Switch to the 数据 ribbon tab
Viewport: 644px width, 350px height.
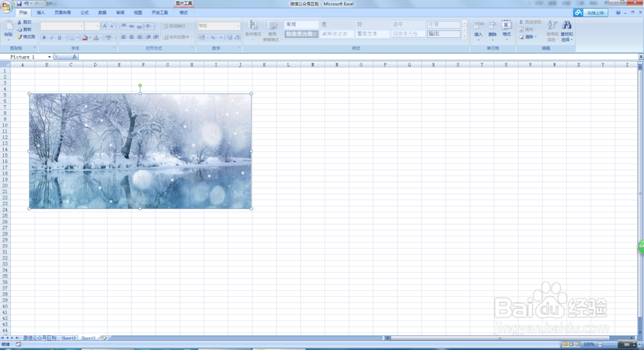pyautogui.click(x=102, y=13)
